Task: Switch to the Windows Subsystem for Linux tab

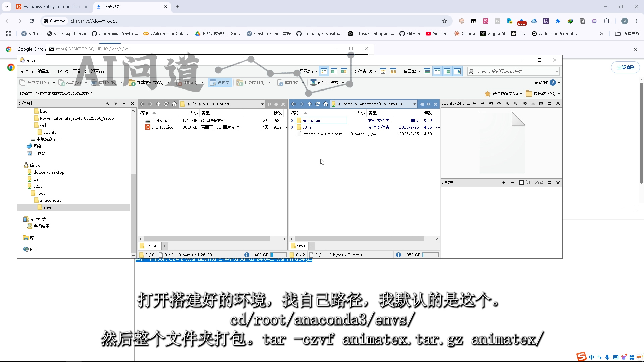Action: point(51,7)
